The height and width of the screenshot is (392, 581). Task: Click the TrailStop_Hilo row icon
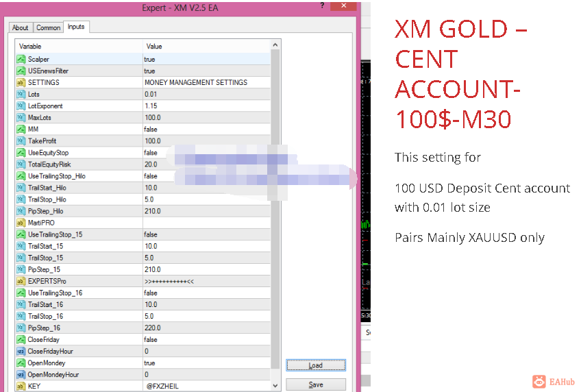21,199
